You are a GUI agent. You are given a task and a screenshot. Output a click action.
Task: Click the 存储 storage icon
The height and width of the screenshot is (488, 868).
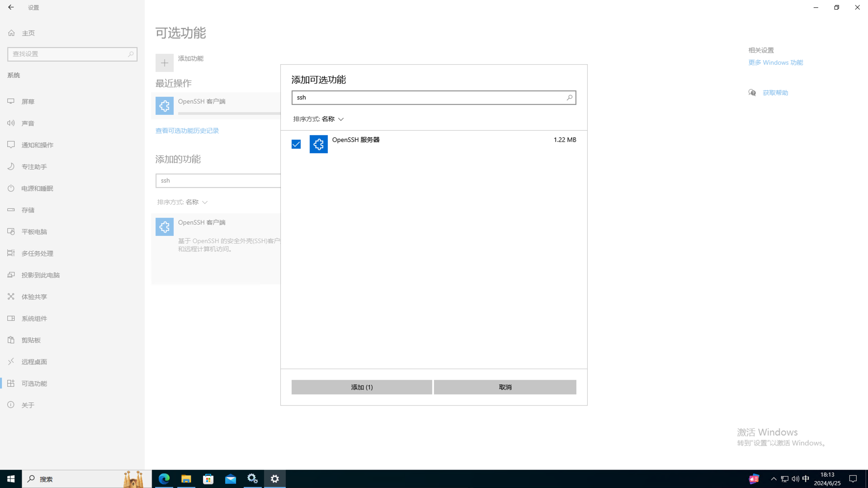click(11, 210)
